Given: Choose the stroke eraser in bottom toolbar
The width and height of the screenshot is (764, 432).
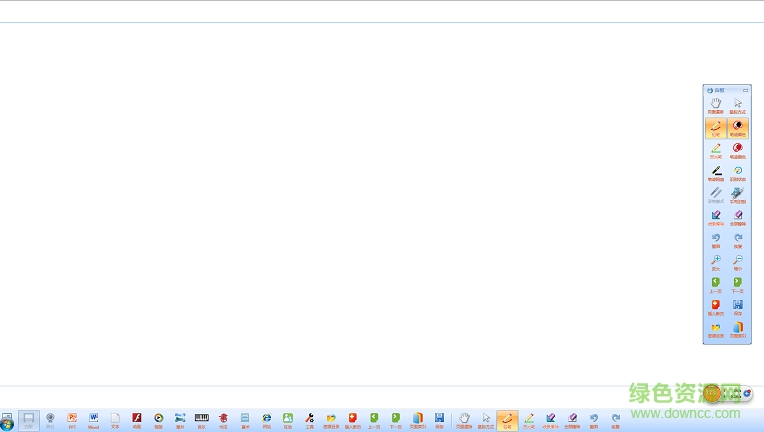Looking at the screenshot, I should tap(551, 420).
